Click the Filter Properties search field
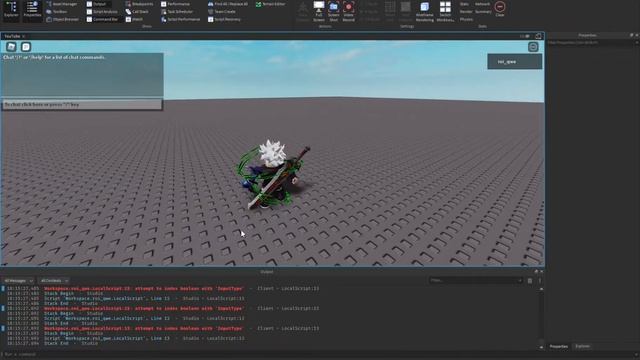This screenshot has width=640, height=360. pos(590,42)
